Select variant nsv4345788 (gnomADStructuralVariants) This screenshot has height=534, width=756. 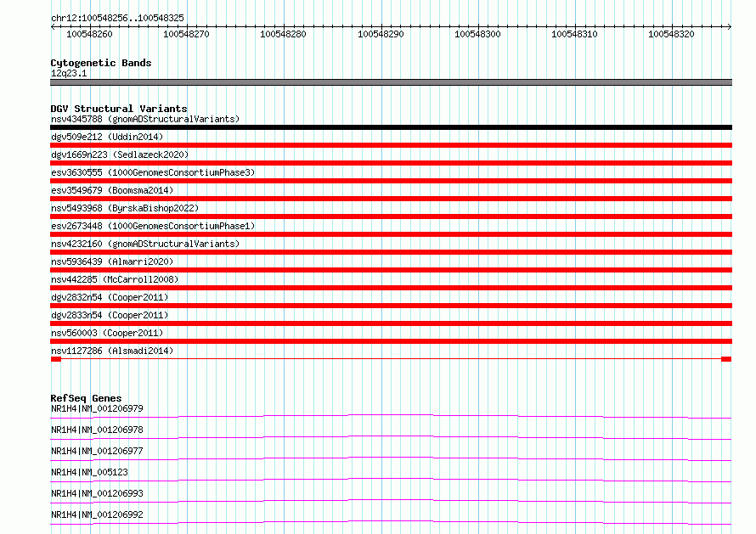[x=145, y=119]
